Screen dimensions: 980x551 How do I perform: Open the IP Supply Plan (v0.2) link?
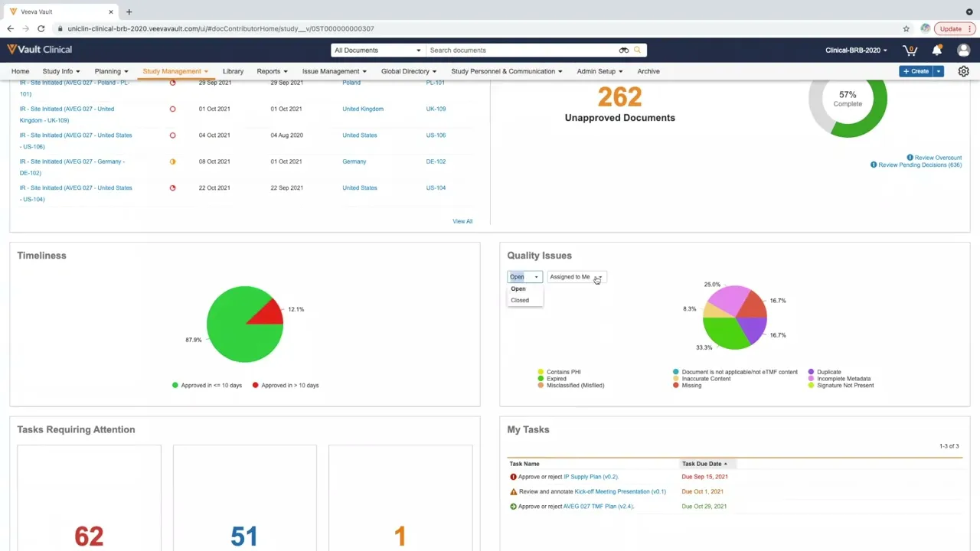tap(590, 477)
